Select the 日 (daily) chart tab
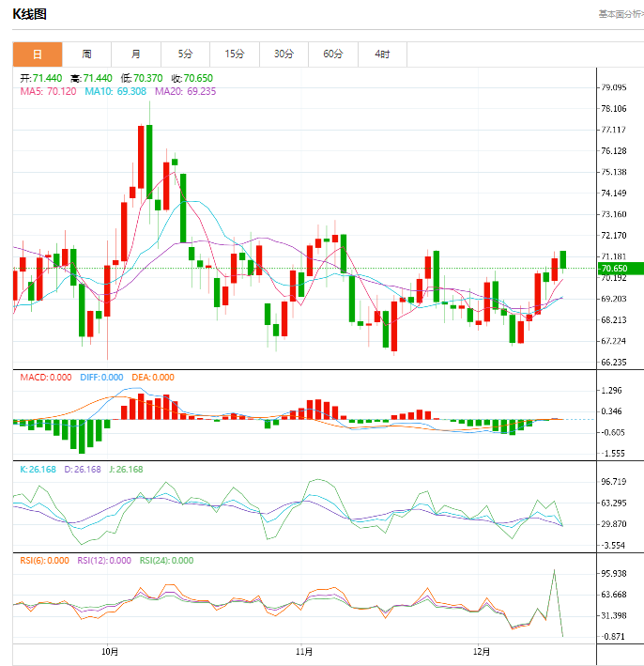This screenshot has width=644, height=666. tap(38, 54)
